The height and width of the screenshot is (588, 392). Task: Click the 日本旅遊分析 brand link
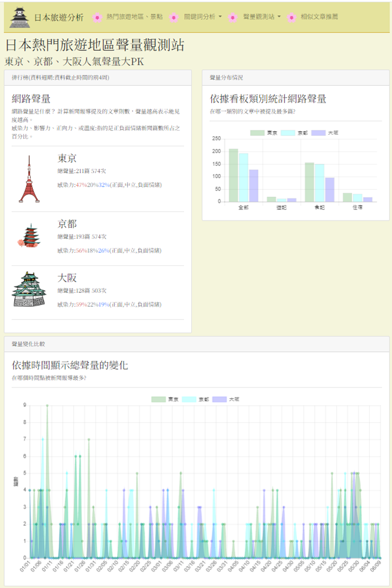(59, 17)
